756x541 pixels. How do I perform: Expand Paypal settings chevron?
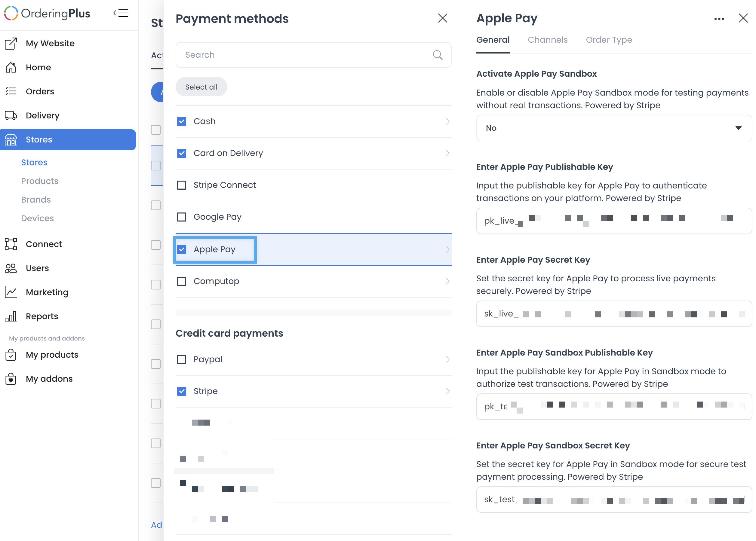click(447, 359)
